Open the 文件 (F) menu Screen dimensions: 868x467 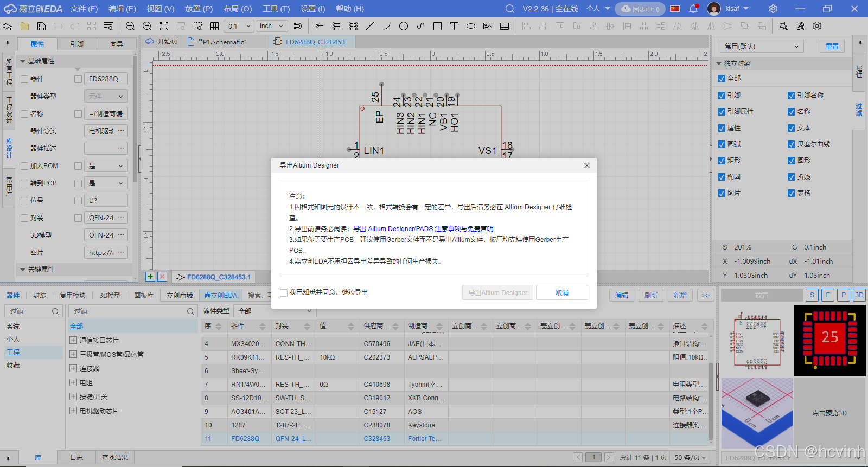(84, 9)
